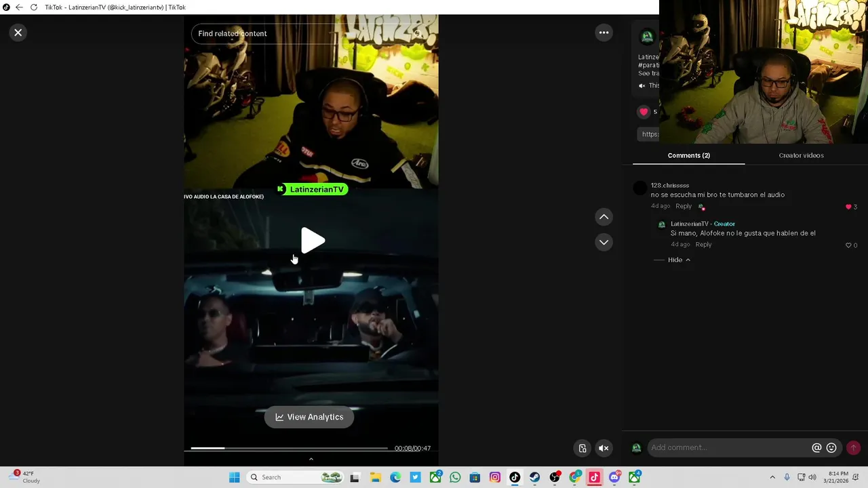Open the volume tray icon
This screenshot has height=488, width=868.
(812, 477)
